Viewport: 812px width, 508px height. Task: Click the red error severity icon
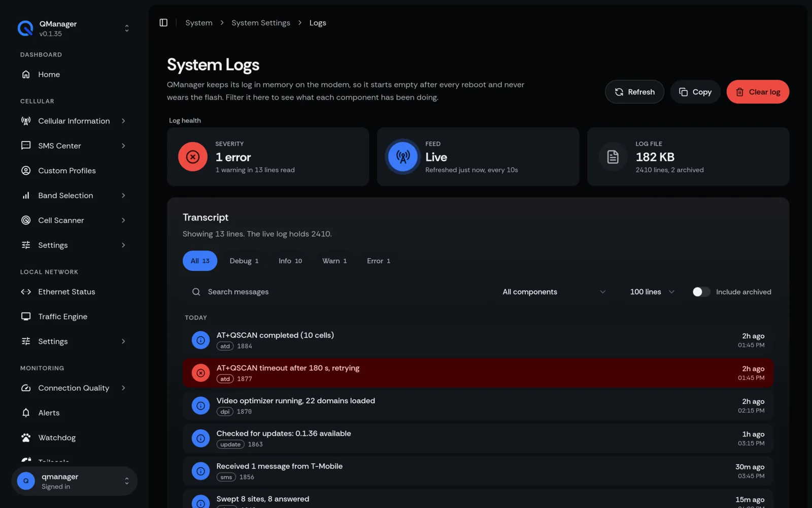pyautogui.click(x=193, y=156)
